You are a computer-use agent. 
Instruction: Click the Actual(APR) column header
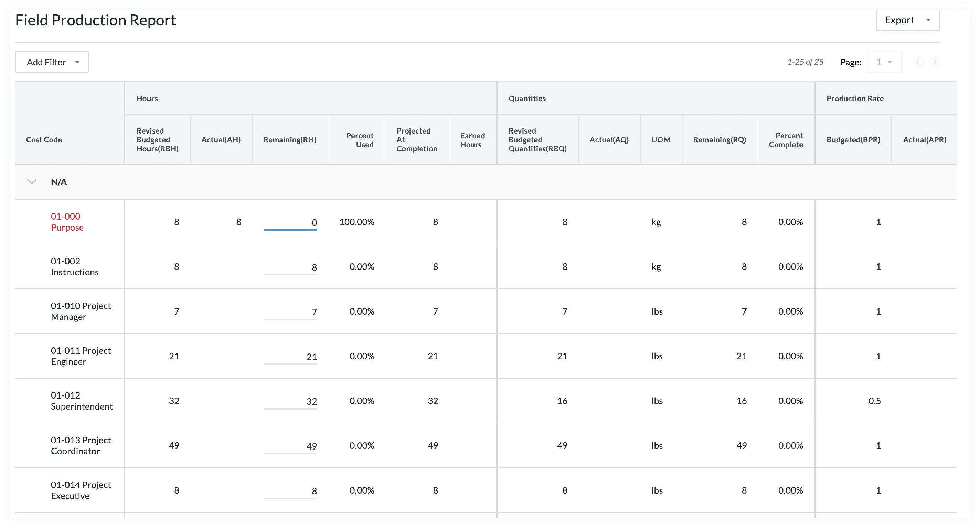pos(925,140)
